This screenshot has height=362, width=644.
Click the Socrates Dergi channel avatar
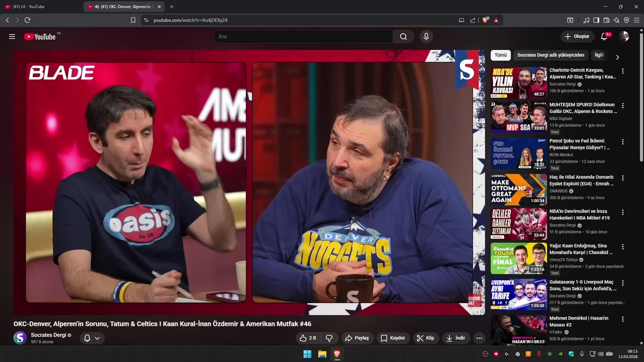tap(20, 338)
